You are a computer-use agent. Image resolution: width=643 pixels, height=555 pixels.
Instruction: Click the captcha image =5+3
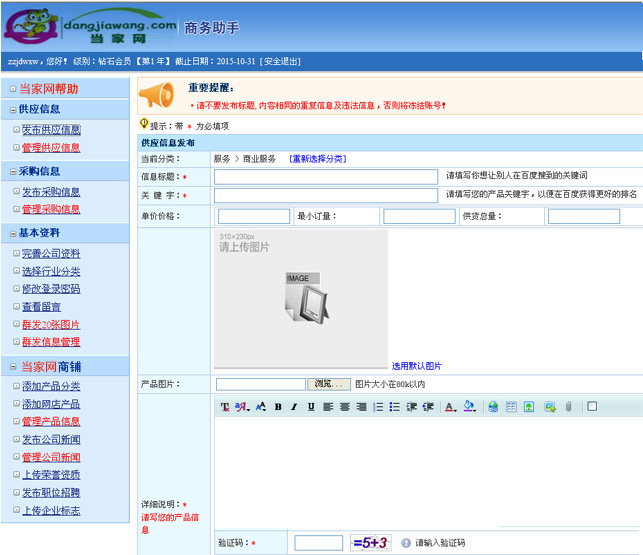coord(371,543)
